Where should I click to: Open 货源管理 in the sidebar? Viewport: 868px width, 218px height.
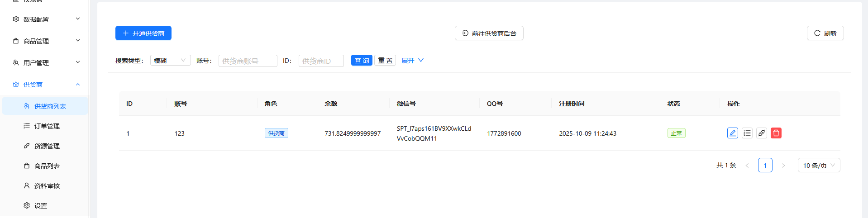(47, 146)
